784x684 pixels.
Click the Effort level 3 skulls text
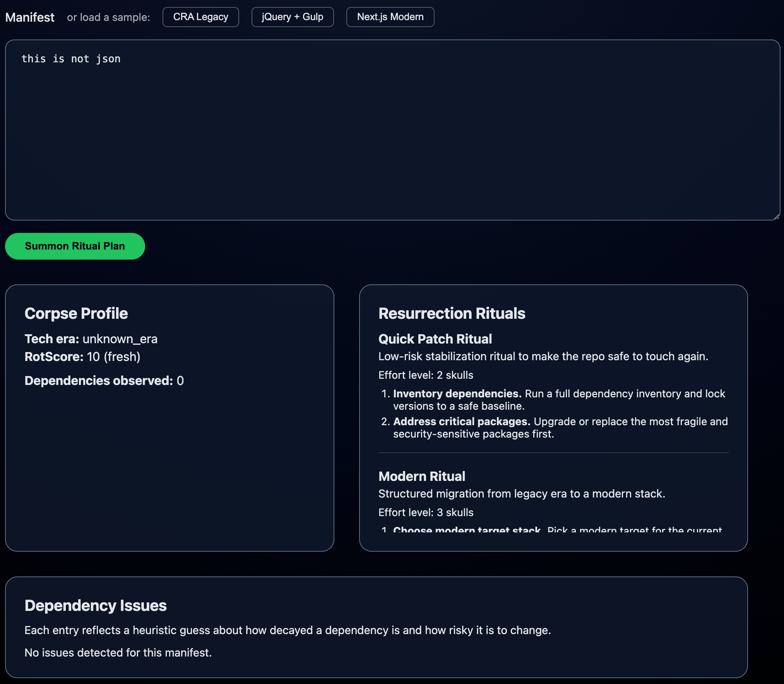point(426,513)
